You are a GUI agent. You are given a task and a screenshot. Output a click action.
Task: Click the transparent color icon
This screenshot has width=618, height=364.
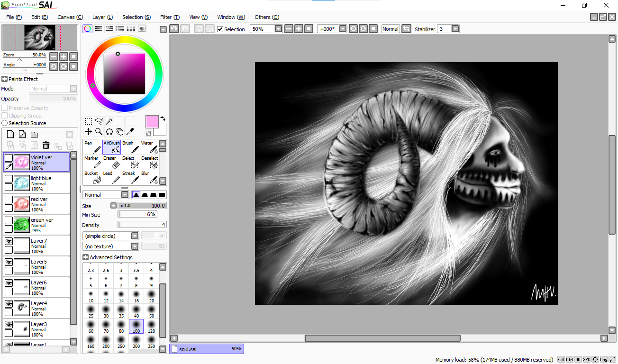(x=148, y=133)
